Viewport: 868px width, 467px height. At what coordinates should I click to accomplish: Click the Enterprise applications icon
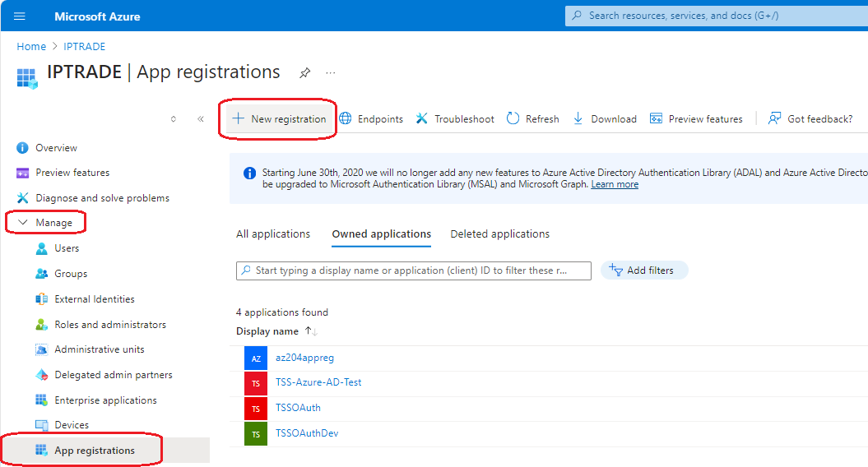(41, 400)
